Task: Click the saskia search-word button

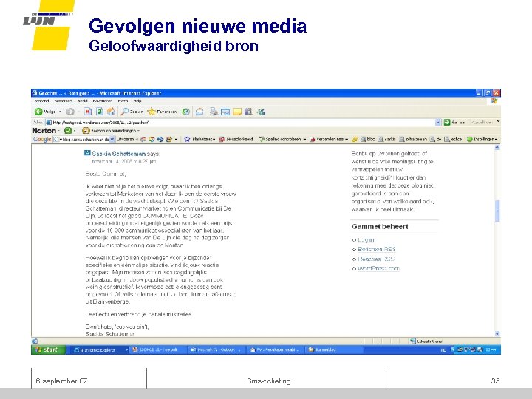Action: pyautogui.click(x=386, y=139)
